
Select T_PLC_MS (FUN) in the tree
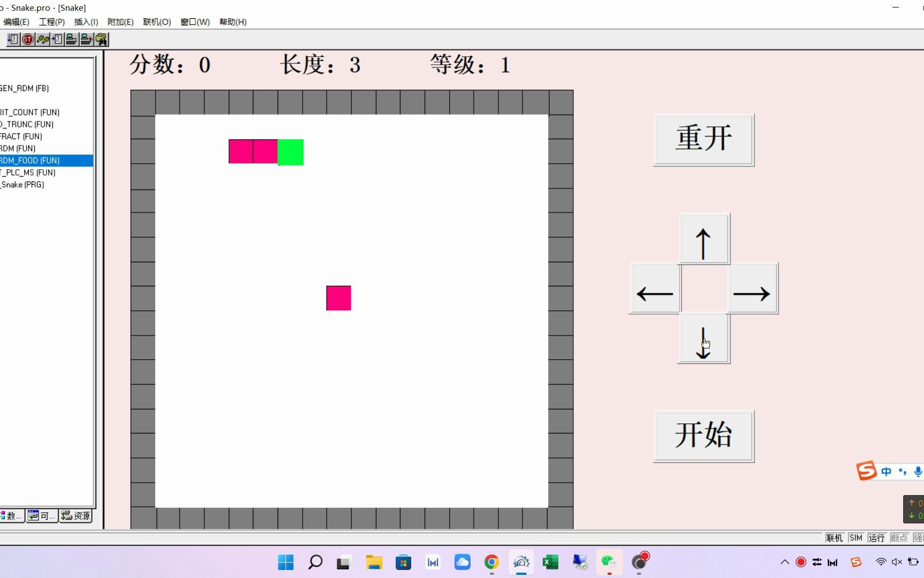pyautogui.click(x=28, y=172)
